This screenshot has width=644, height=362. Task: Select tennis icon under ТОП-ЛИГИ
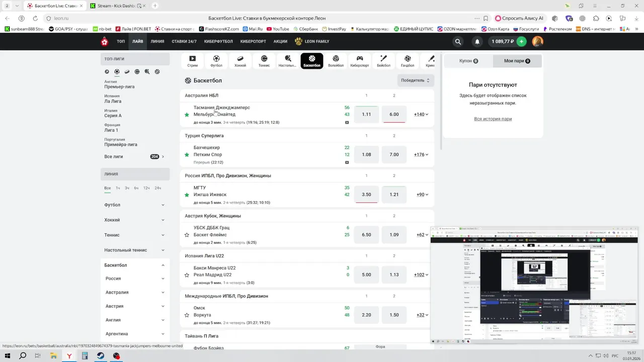point(137,72)
